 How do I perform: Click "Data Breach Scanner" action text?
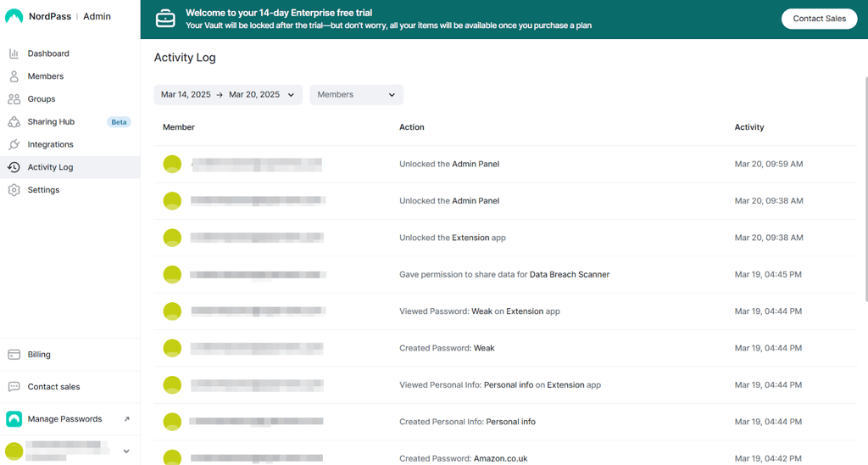(570, 274)
